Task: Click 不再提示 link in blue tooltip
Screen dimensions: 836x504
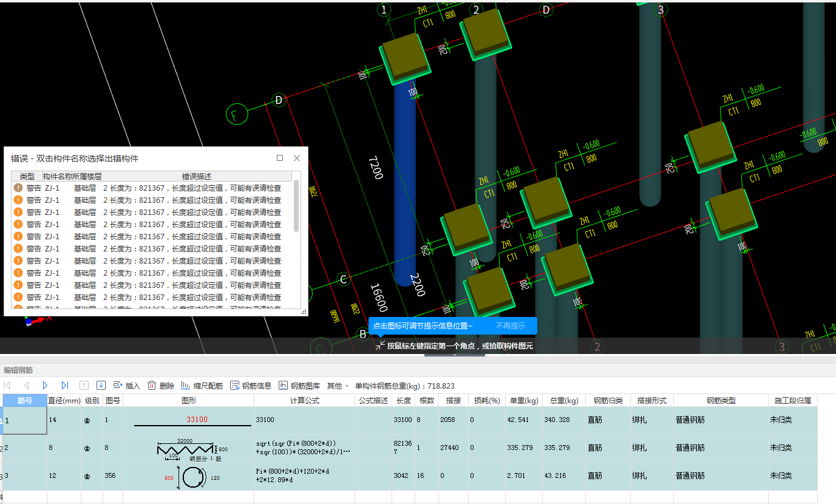Action: tap(511, 326)
